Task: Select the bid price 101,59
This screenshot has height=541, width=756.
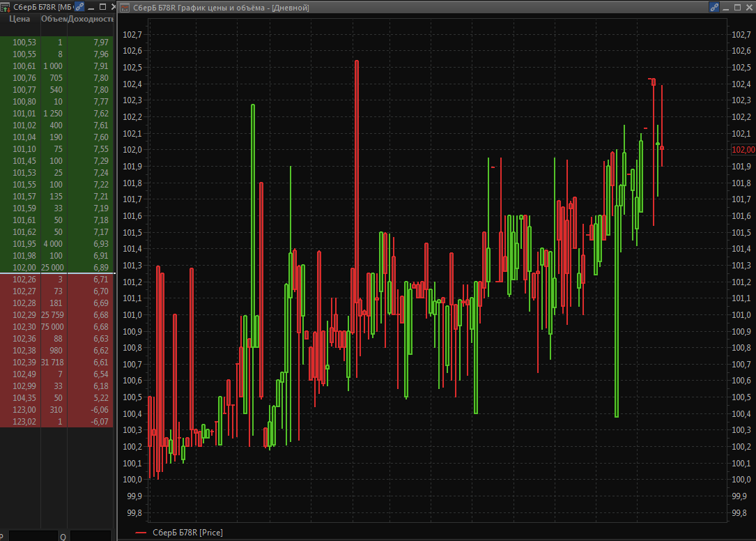Action: [x=24, y=208]
